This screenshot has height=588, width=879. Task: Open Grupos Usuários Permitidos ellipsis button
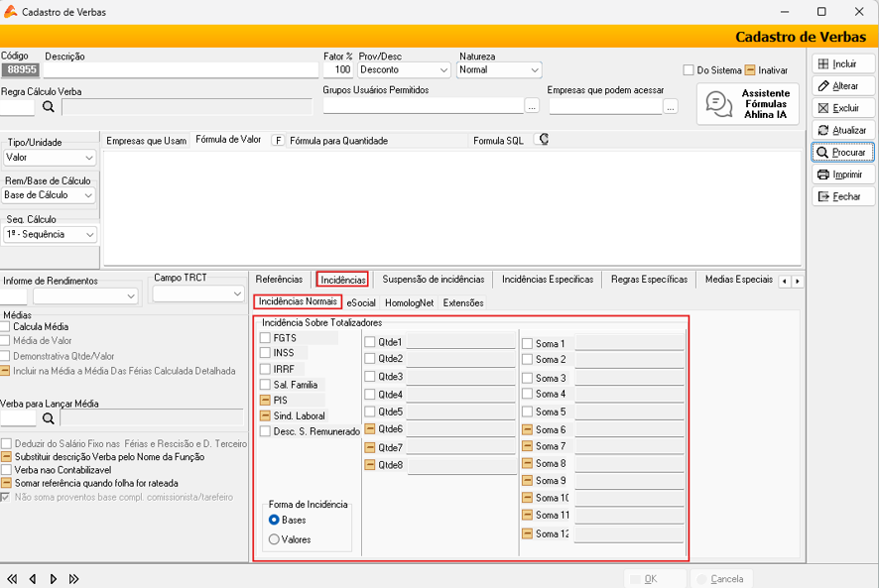point(532,106)
